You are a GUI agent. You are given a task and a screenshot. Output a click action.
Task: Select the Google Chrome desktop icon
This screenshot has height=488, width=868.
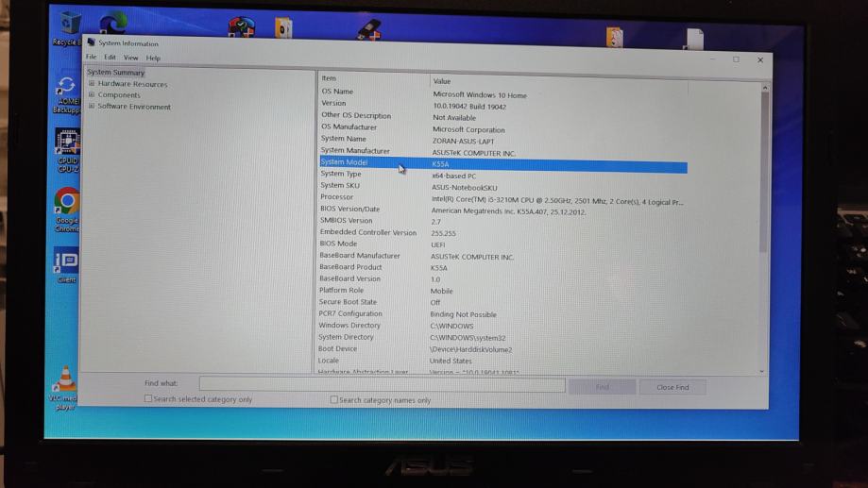[x=67, y=210]
